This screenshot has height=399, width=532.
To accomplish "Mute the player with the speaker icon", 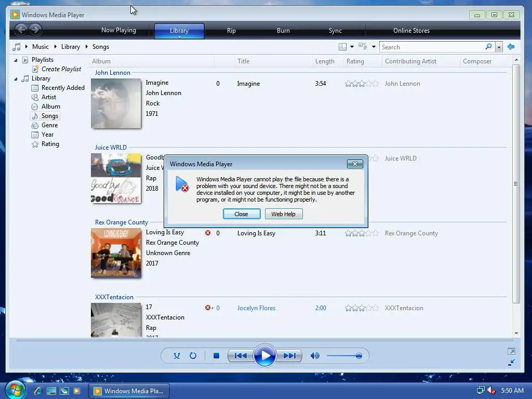I will pos(315,355).
